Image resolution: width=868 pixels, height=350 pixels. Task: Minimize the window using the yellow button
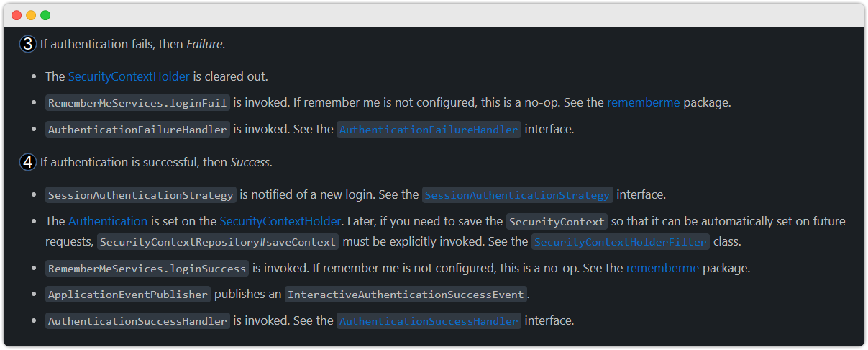pos(31,15)
